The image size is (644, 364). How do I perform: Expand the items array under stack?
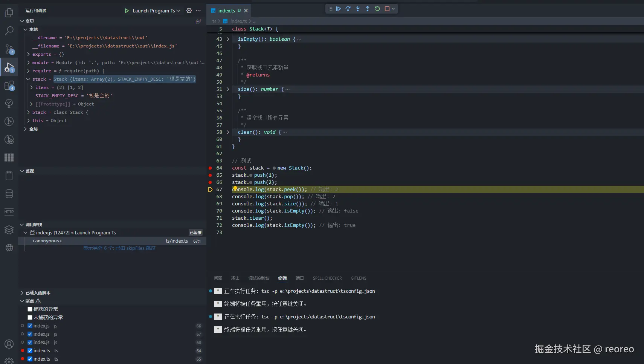[x=32, y=87]
